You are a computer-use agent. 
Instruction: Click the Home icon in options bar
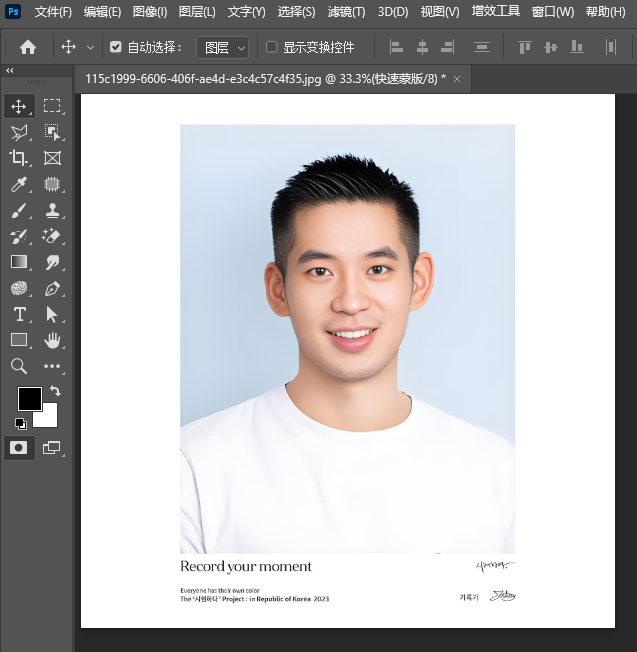coord(28,47)
